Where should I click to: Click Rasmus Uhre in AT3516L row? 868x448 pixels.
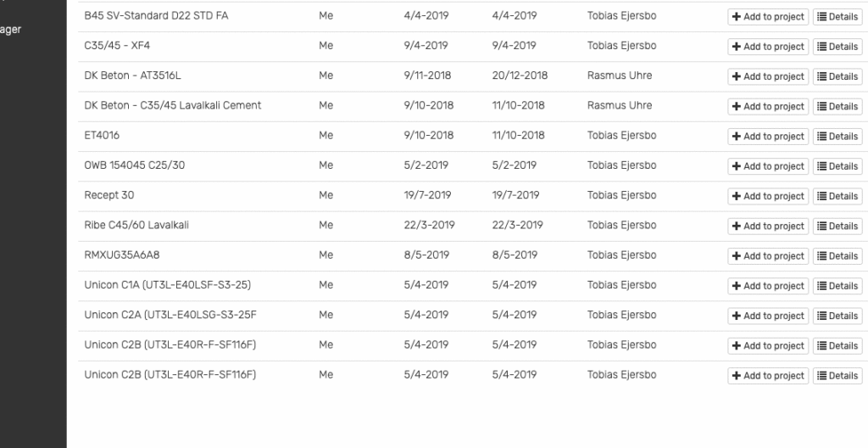(620, 76)
